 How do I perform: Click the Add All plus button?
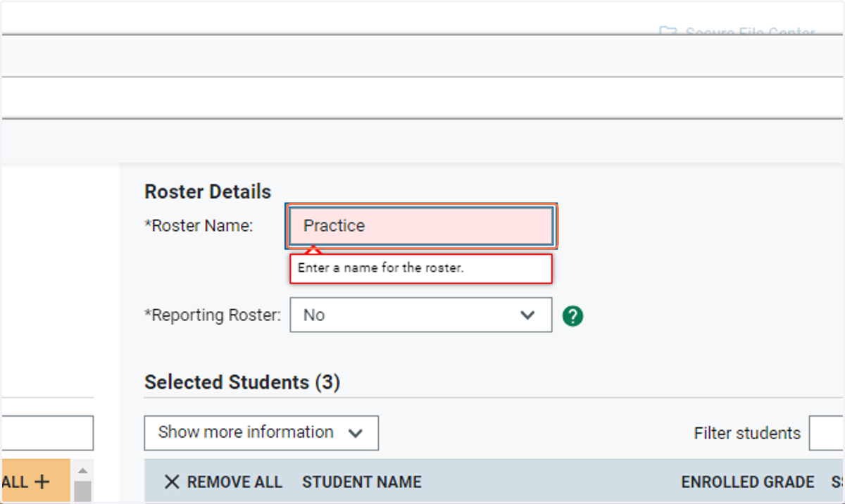click(x=35, y=481)
